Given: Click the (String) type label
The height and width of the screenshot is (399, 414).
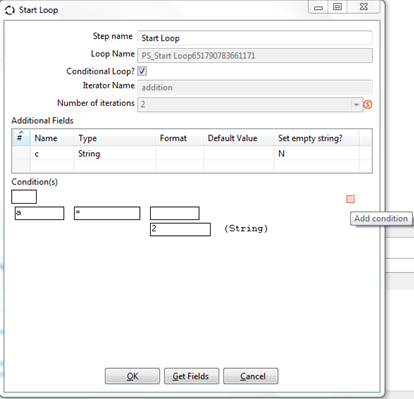Looking at the screenshot, I should 246,229.
